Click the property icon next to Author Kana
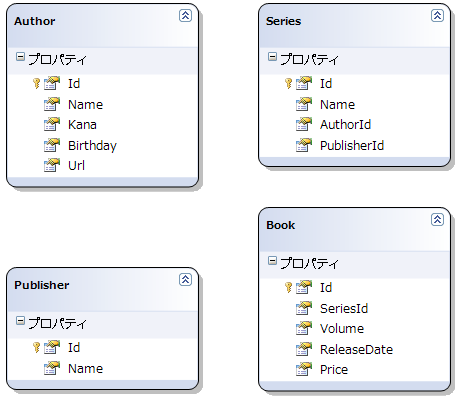460x400 pixels. 52,124
